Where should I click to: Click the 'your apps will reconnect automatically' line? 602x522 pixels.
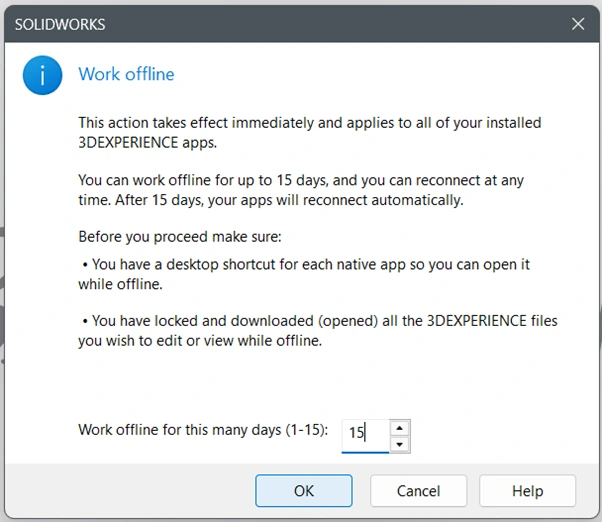pos(271,200)
